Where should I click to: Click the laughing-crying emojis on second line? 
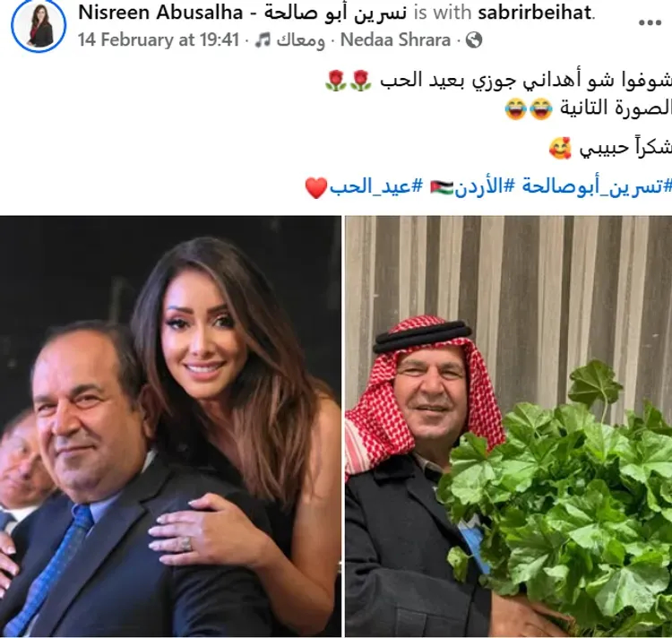pyautogui.click(x=529, y=108)
